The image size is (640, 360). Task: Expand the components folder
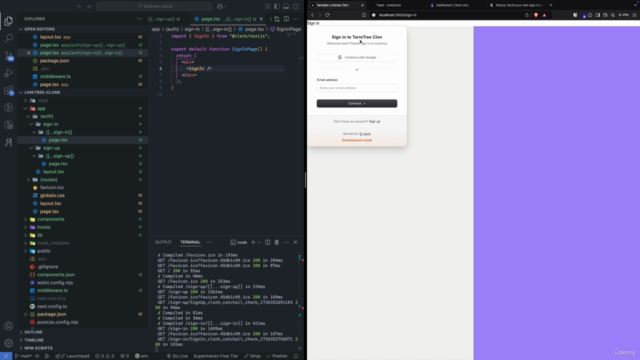pyautogui.click(x=51, y=219)
